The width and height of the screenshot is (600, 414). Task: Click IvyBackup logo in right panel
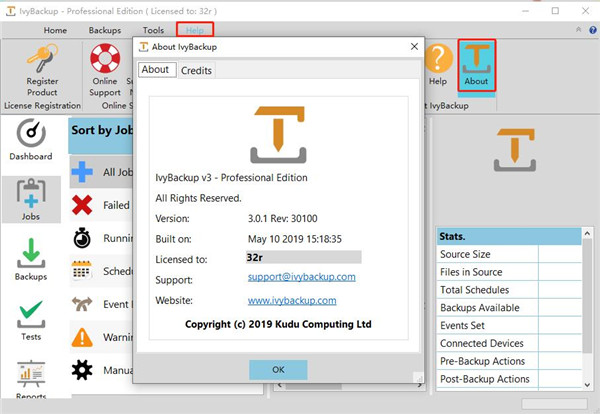click(515, 150)
